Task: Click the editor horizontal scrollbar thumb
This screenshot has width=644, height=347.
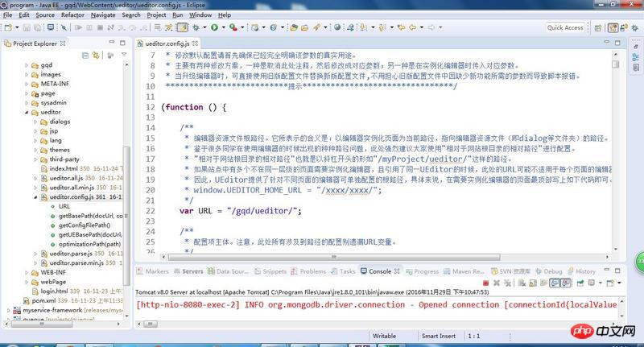Action: tap(334, 257)
